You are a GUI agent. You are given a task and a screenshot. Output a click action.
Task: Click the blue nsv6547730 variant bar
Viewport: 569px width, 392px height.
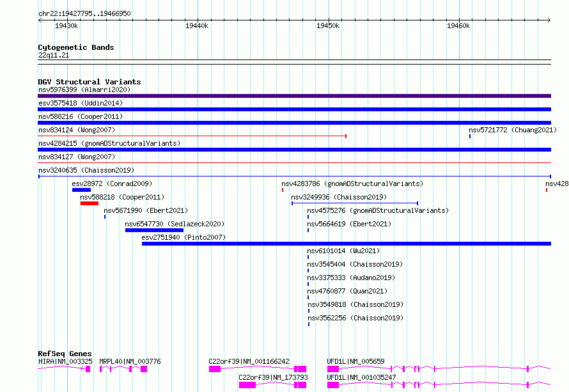[x=154, y=230]
